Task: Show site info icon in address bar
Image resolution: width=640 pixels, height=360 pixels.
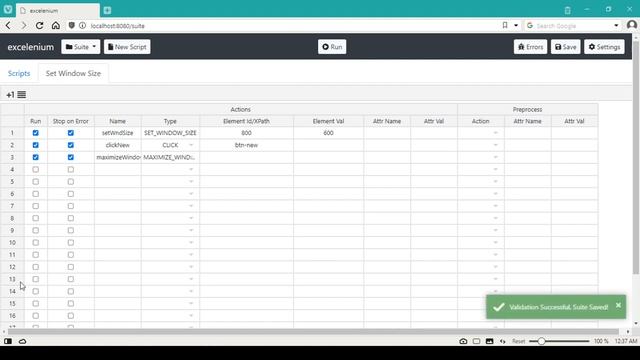Action: (82, 25)
